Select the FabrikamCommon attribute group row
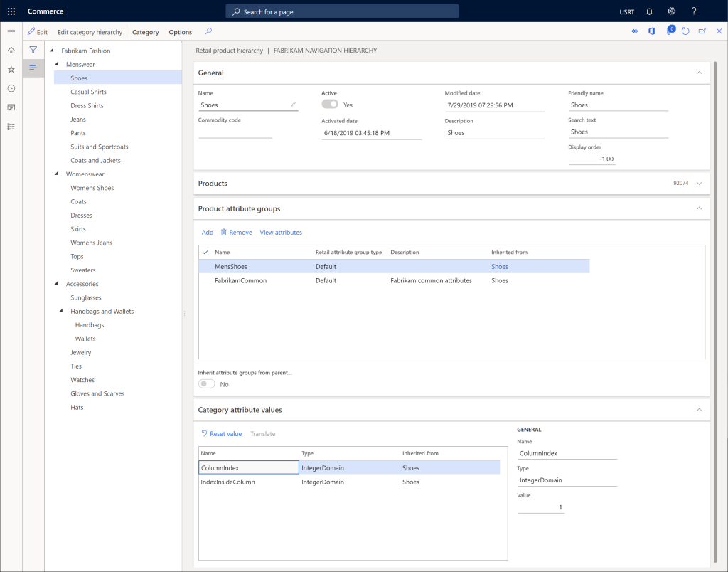The width and height of the screenshot is (728, 572). [394, 280]
